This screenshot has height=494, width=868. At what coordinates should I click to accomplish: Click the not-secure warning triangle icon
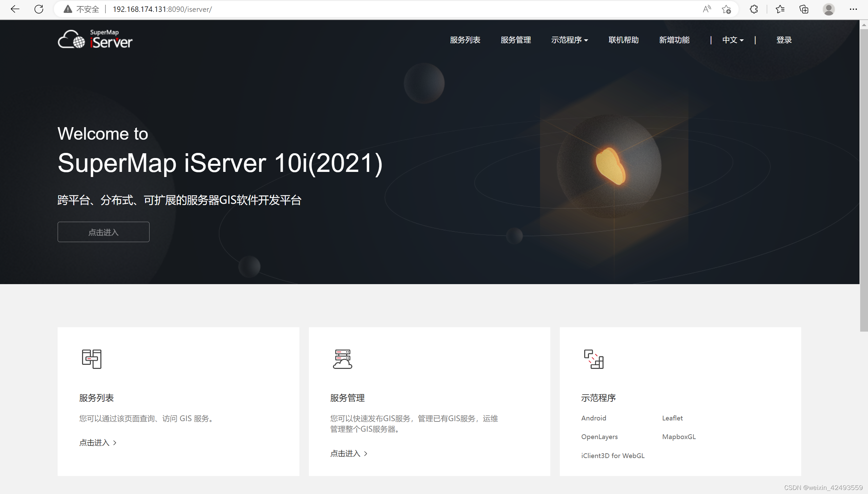pos(68,9)
